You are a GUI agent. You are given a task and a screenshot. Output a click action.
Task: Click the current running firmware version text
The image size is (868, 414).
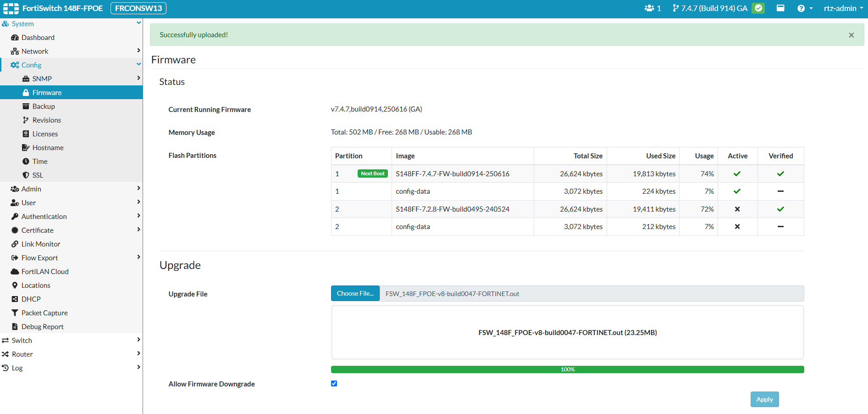pos(376,109)
